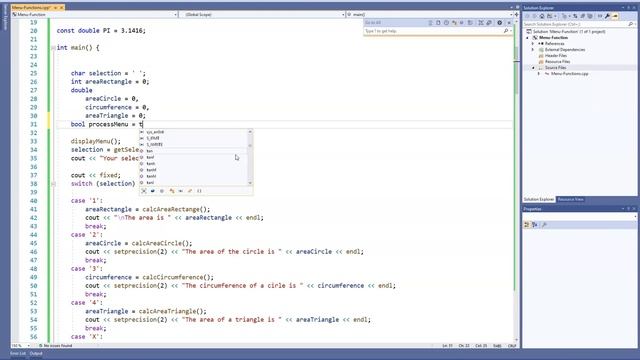This screenshot has width=640, height=360.
Task: Click the Forward arrow in Solution Explorer toolbar
Action: coord(534,16)
